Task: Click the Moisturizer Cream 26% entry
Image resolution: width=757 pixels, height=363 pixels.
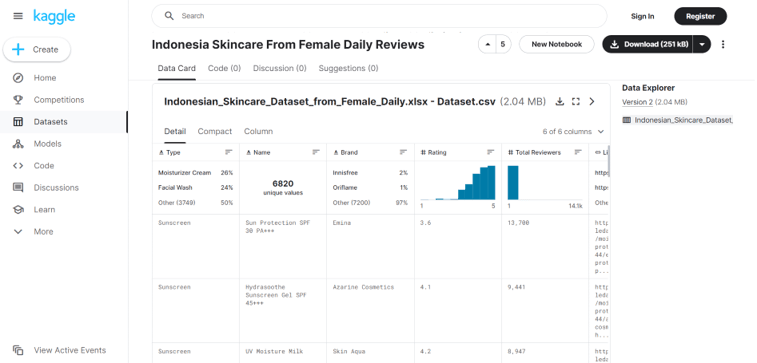Action: tap(196, 173)
